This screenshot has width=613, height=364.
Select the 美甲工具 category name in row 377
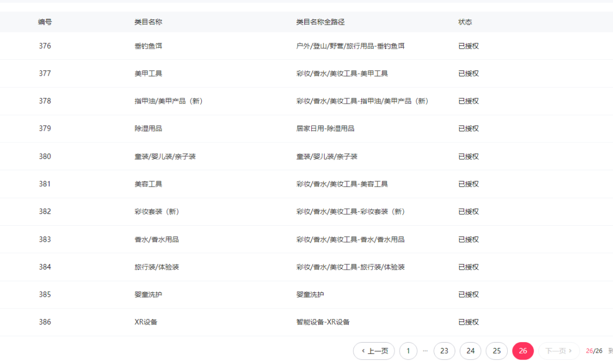(148, 74)
